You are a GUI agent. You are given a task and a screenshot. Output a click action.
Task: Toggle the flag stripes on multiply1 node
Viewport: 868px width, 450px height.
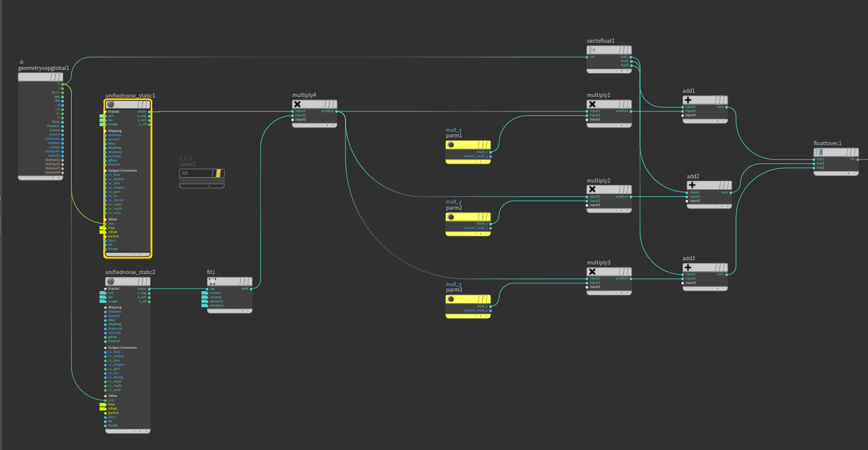624,104
